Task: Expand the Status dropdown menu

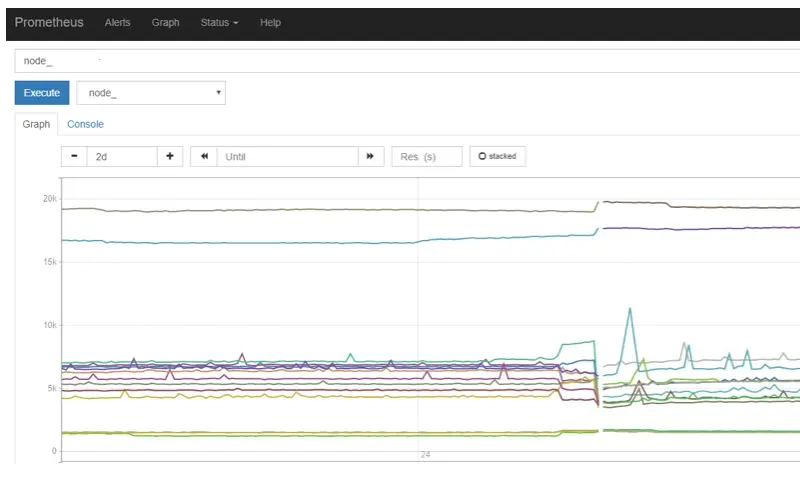Action: 219,22
